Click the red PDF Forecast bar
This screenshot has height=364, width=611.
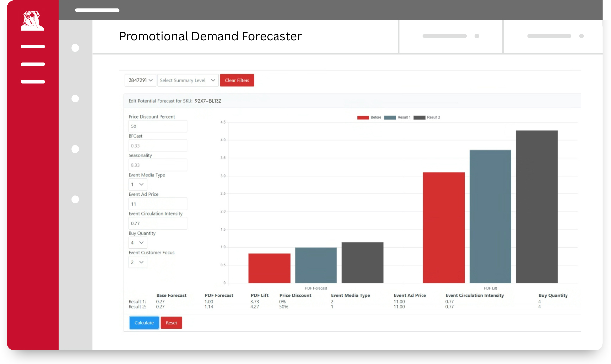click(269, 268)
